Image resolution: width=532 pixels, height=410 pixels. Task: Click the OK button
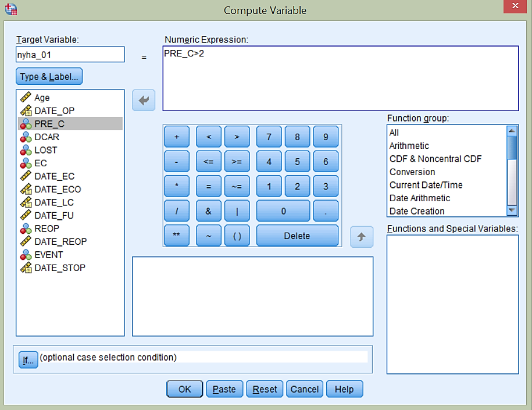pos(184,389)
